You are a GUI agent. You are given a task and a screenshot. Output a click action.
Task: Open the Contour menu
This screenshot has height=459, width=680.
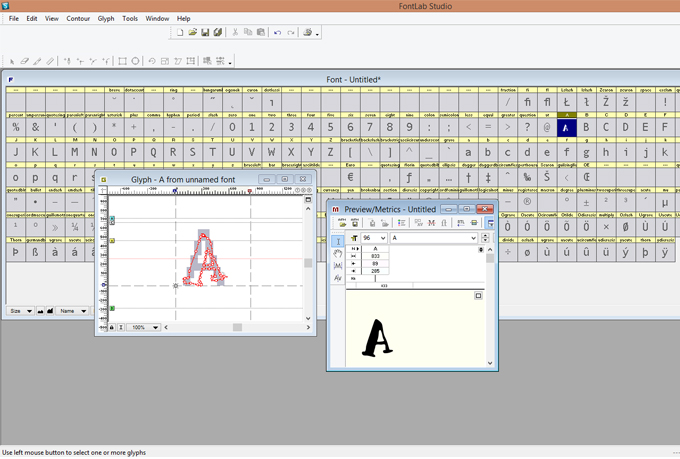(x=78, y=19)
